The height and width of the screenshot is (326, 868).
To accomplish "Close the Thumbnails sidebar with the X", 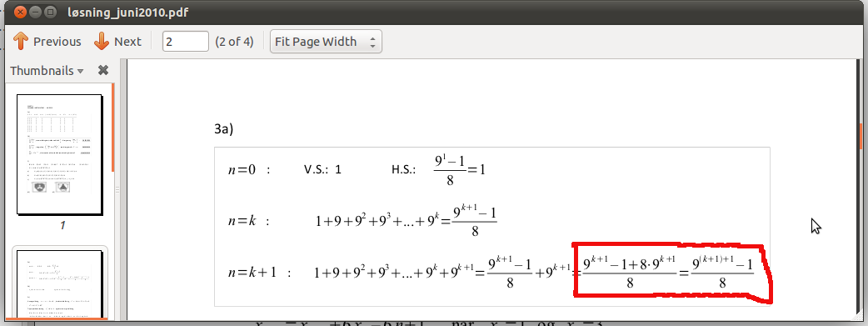I will [103, 70].
